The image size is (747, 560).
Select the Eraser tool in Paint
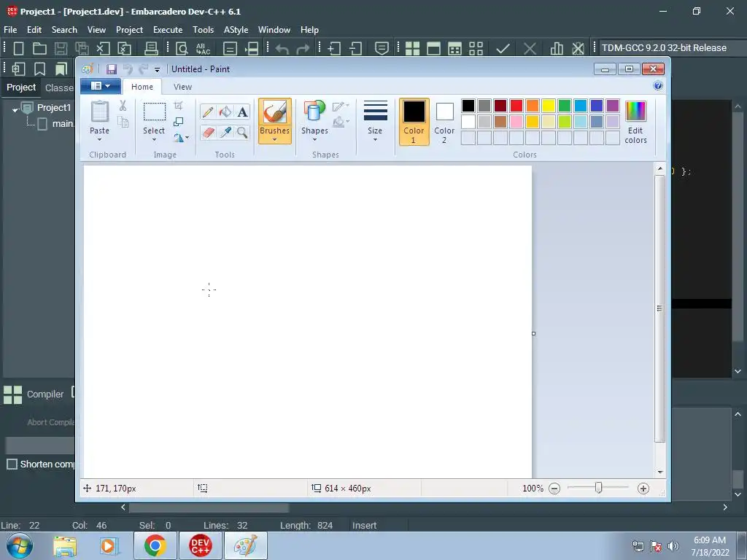(x=208, y=132)
